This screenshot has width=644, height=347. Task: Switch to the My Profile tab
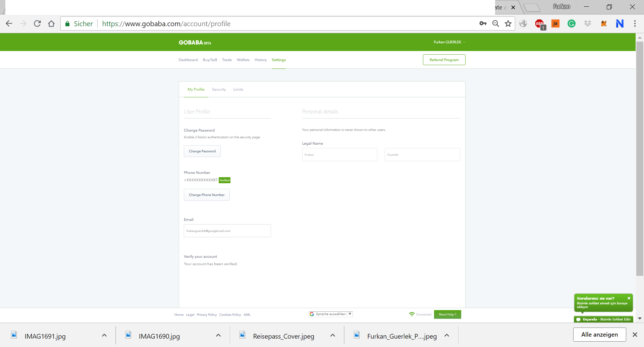[196, 89]
